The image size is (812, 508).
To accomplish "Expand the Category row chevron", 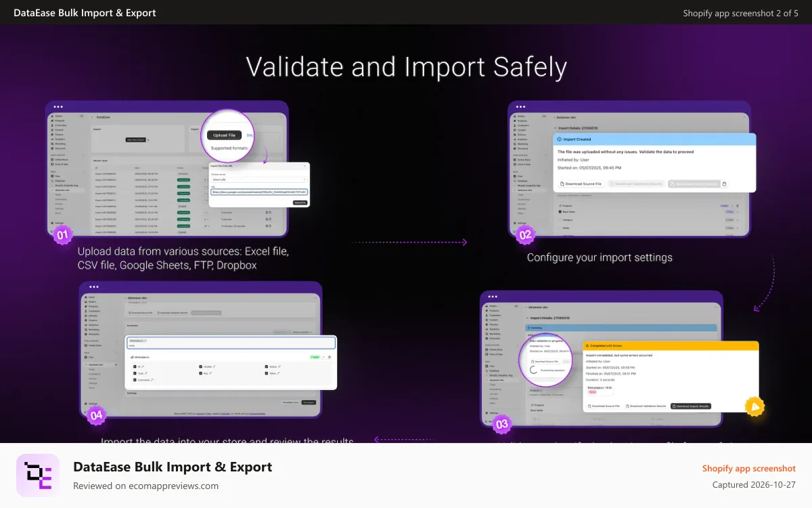I will 738,220.
